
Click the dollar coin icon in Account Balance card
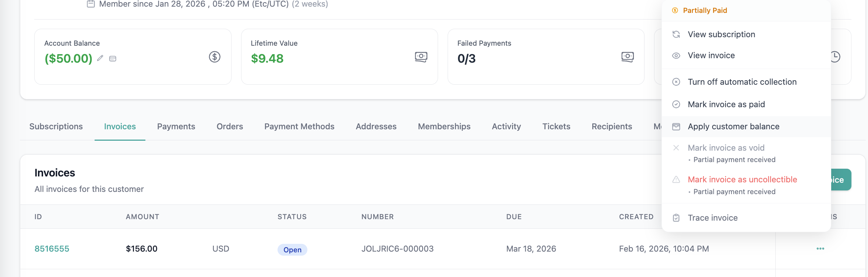point(215,57)
